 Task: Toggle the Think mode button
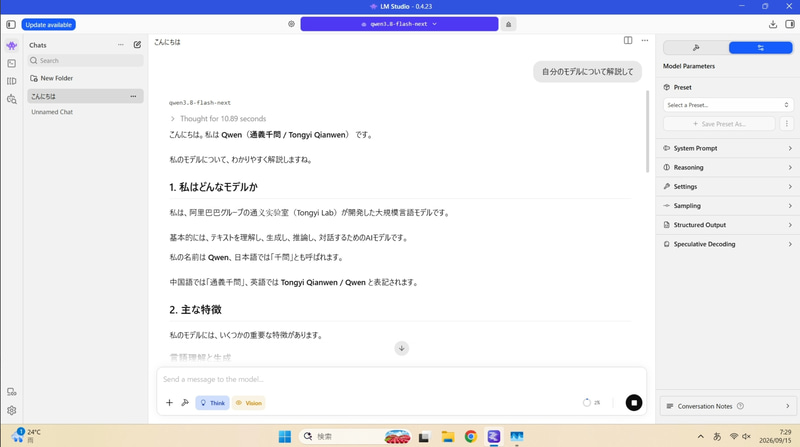[x=212, y=403]
